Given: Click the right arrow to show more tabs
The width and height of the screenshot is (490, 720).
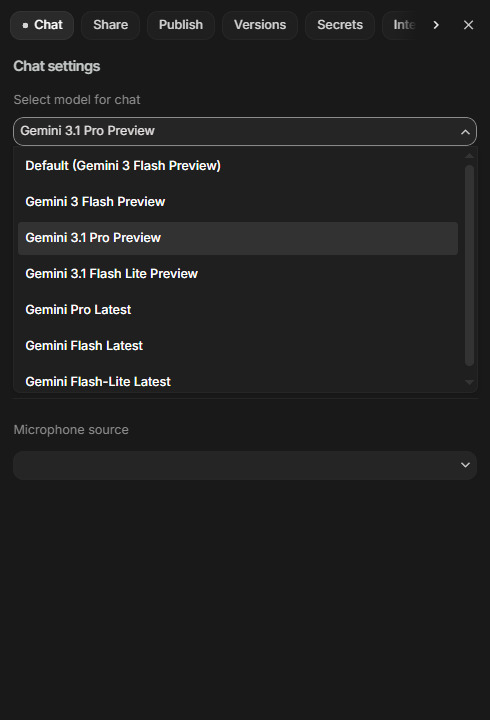Looking at the screenshot, I should (436, 25).
